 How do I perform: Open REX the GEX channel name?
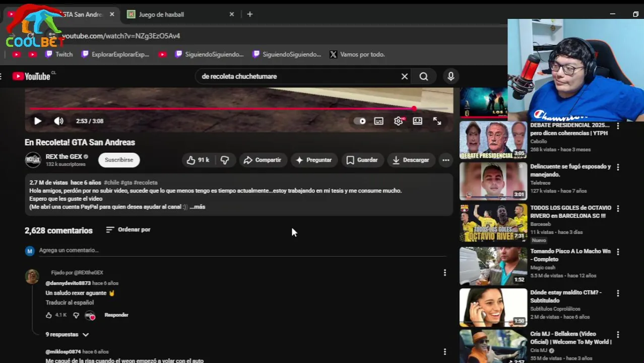(63, 157)
